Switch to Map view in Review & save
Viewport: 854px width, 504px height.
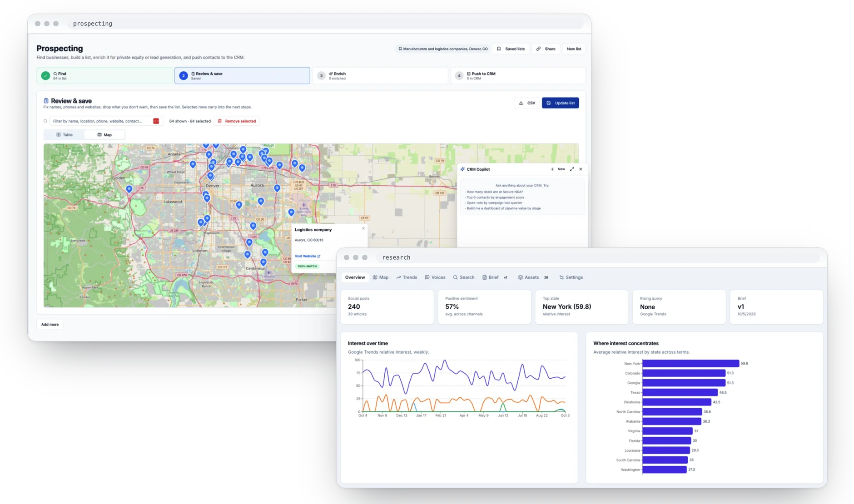pos(104,135)
